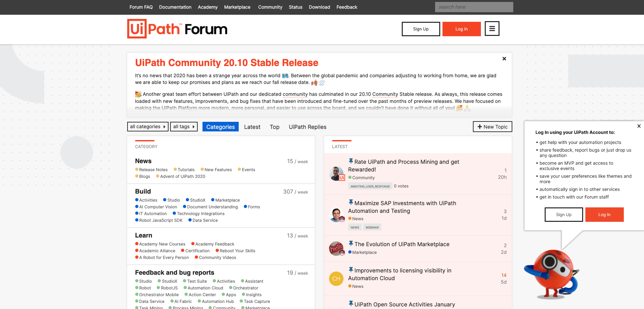This screenshot has width=644, height=309.
Task: Open 'Improvements to licensing visibility' topic
Action: point(400,274)
